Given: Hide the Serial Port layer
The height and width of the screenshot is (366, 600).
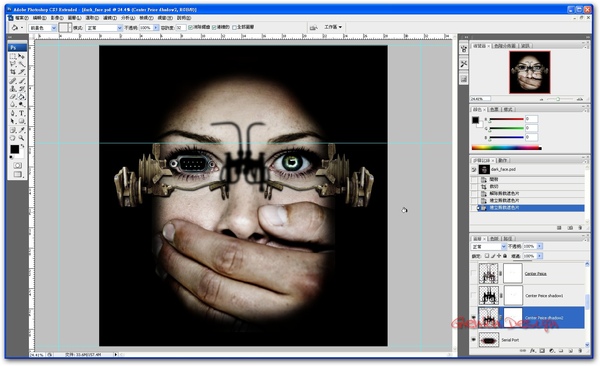Looking at the screenshot, I should [x=473, y=340].
